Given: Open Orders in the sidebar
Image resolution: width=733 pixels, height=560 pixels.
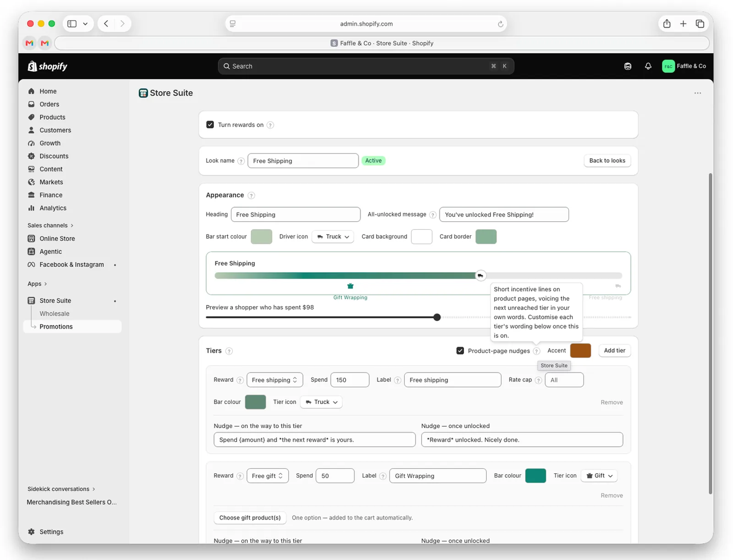Looking at the screenshot, I should point(49,104).
